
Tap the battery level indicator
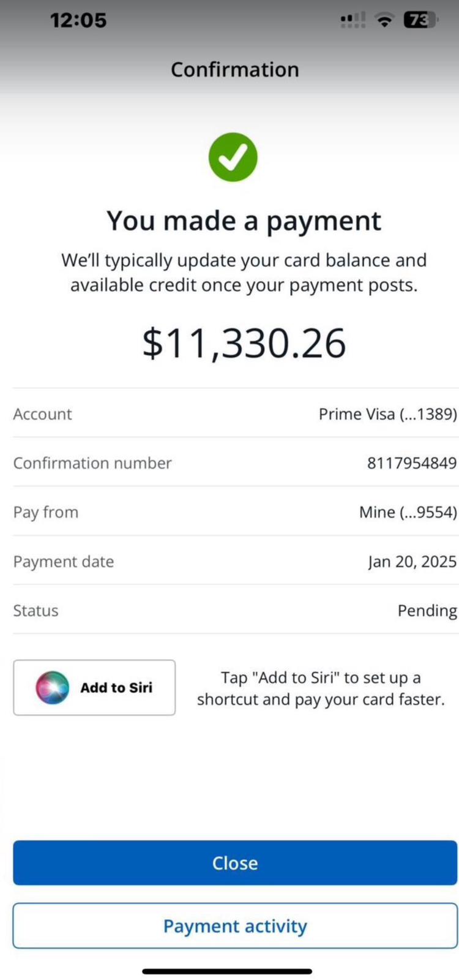pyautogui.click(x=419, y=21)
